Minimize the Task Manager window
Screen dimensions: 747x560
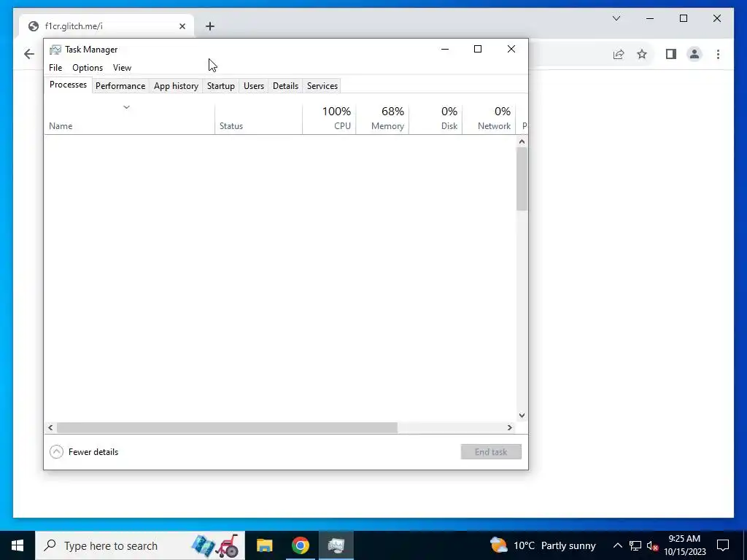click(445, 49)
